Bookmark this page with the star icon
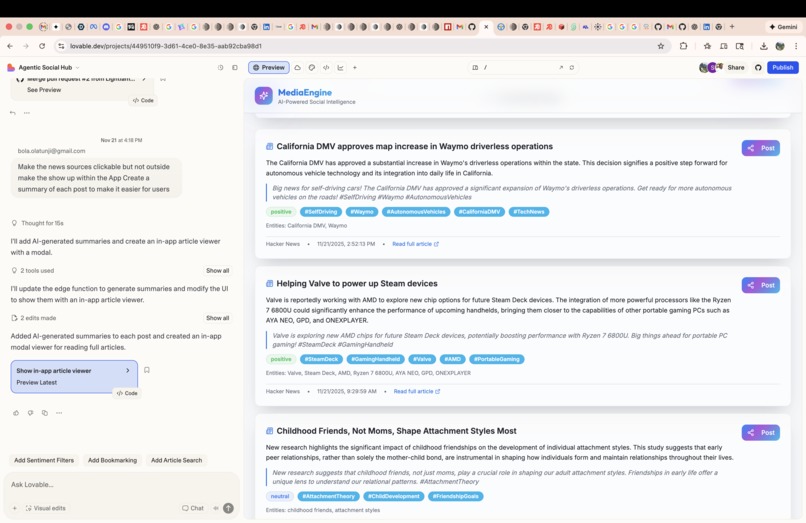 (x=661, y=46)
